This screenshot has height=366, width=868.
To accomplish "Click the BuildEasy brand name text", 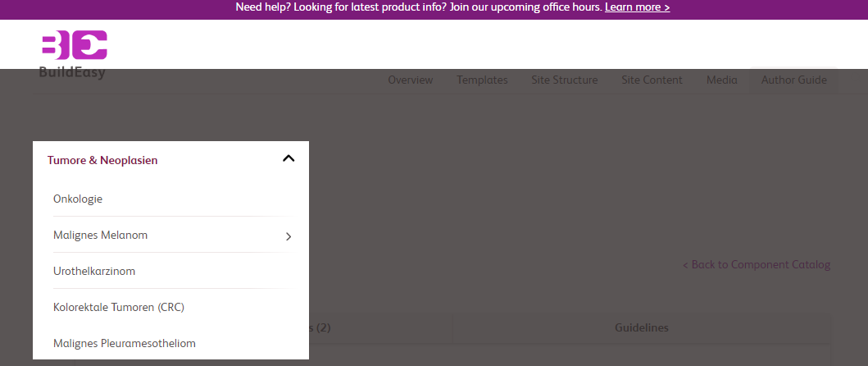I will pos(72,73).
